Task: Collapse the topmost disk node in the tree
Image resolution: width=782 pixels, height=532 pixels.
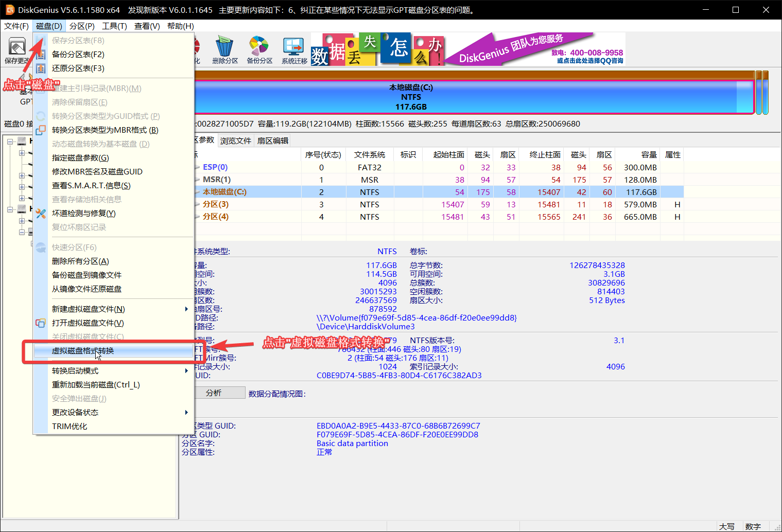Action: (x=10, y=141)
